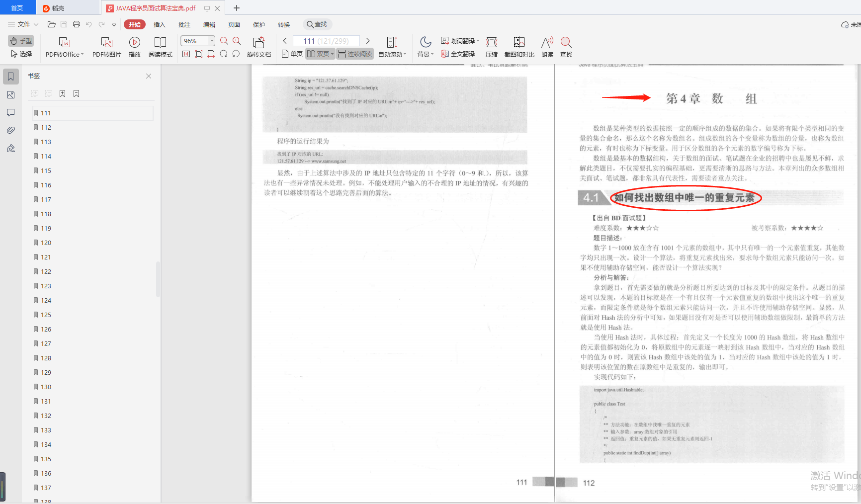Click 旋转文档 rotate document
The image size is (861, 504).
(258, 48)
